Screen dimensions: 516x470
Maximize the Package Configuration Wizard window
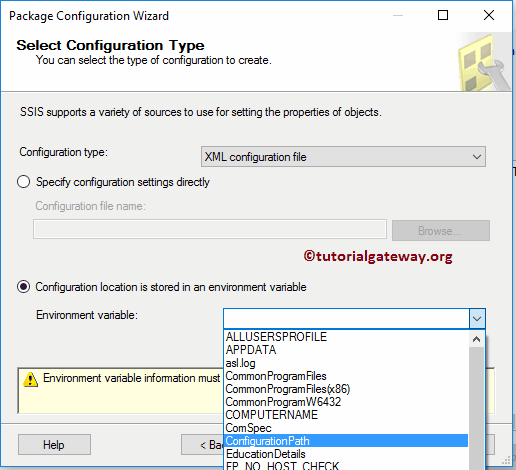pyautogui.click(x=443, y=15)
